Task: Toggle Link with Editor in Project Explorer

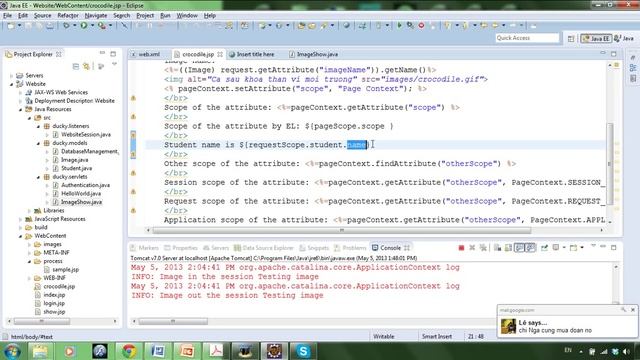Action: 87,66
